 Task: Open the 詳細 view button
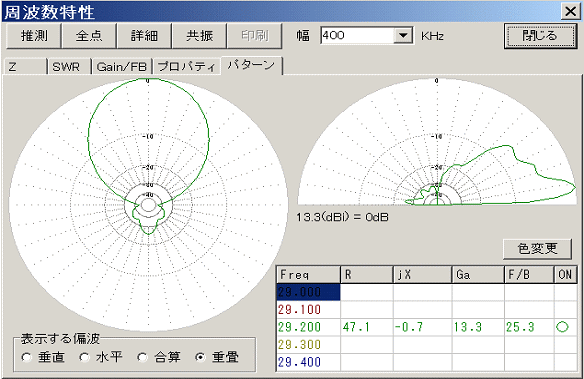point(144,36)
